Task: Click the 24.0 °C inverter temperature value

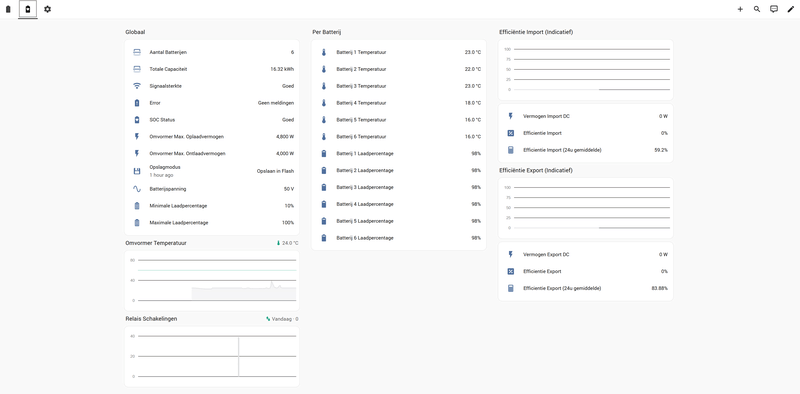Action: [290, 243]
